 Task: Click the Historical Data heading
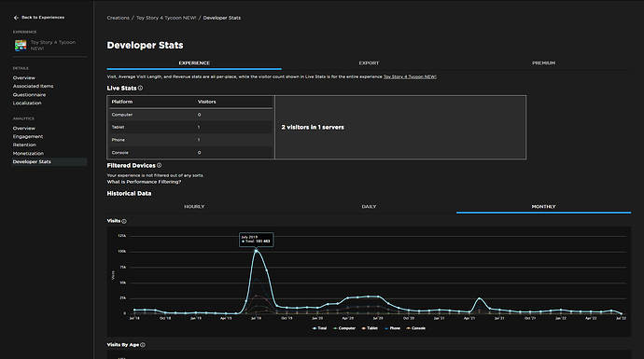(x=129, y=194)
